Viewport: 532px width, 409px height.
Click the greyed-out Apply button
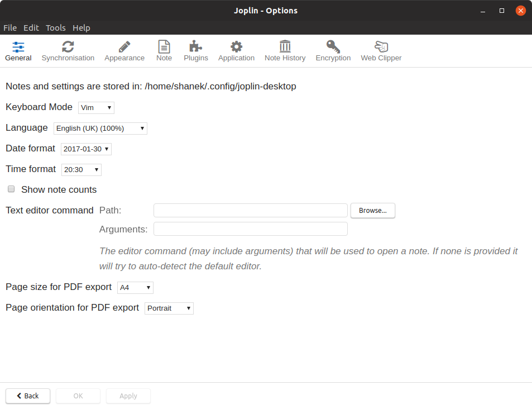pyautogui.click(x=128, y=396)
